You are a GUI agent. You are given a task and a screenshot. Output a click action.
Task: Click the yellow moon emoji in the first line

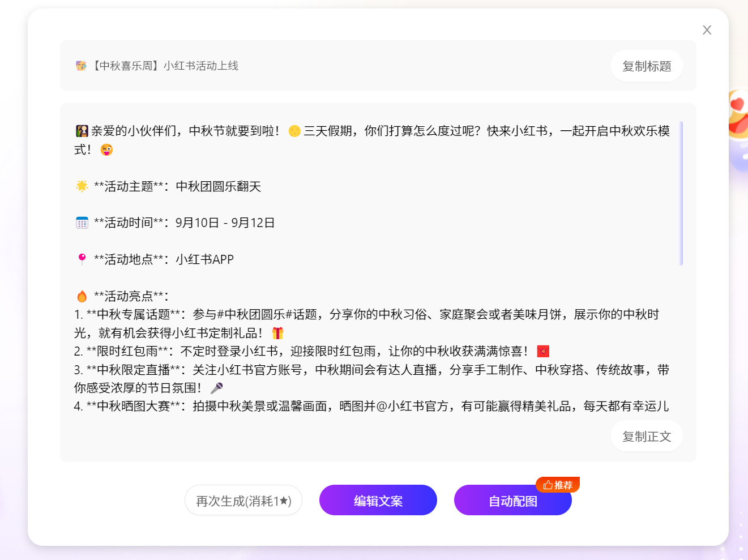[294, 131]
